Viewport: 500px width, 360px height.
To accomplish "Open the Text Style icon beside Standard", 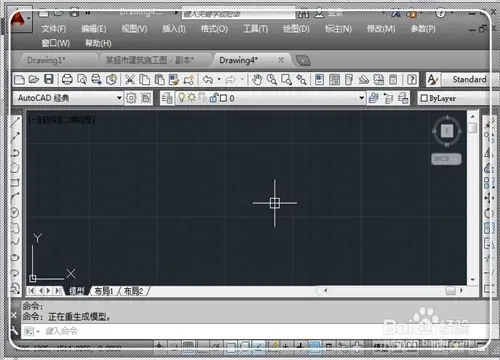I will tap(432, 80).
